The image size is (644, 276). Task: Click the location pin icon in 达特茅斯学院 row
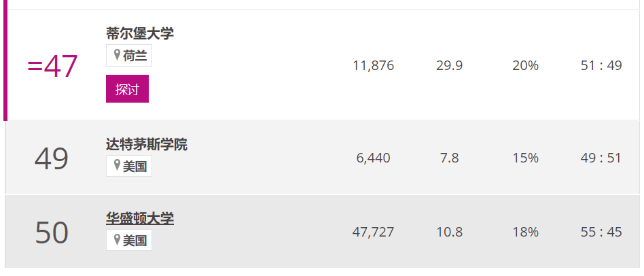117,165
